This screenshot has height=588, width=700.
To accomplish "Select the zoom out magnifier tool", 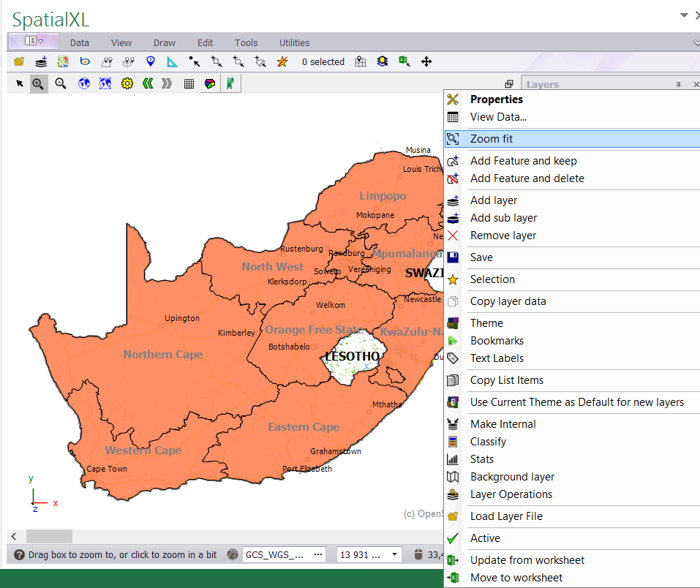I will pos(61,84).
